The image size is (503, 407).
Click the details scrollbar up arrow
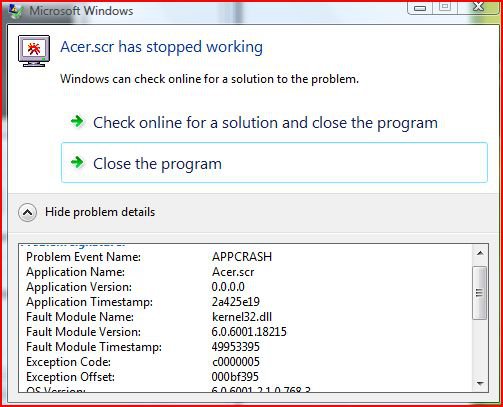[480, 253]
